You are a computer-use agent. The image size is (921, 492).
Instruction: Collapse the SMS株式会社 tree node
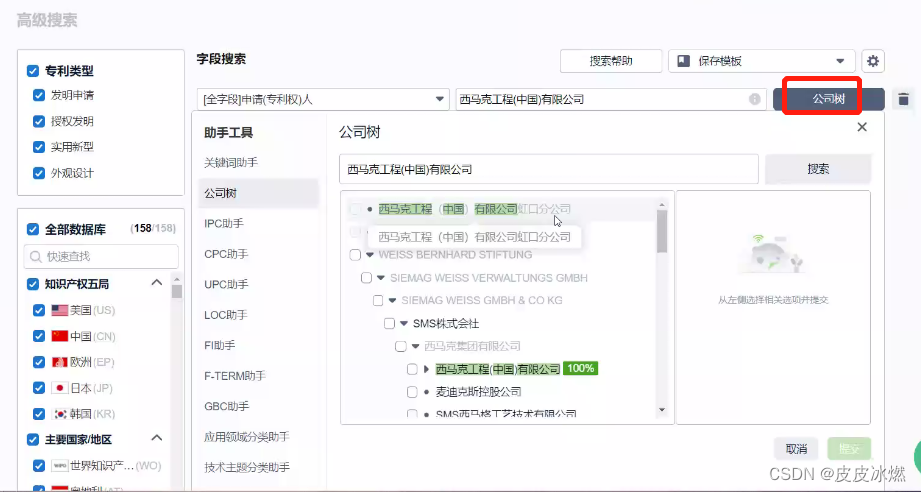coord(404,323)
